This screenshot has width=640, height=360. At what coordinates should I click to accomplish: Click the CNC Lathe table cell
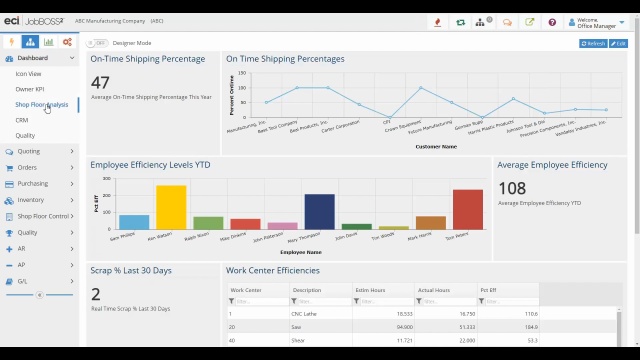[321, 314]
